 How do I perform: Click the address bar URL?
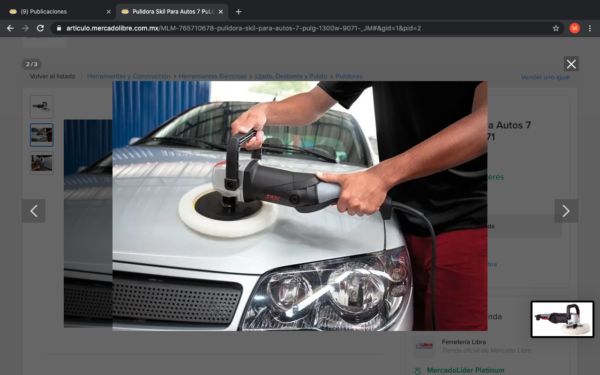point(243,28)
